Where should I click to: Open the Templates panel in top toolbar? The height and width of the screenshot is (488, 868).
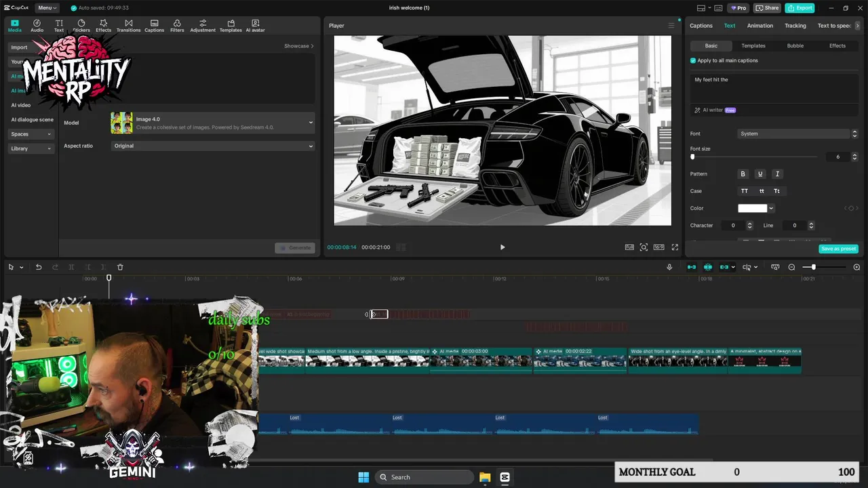point(231,26)
